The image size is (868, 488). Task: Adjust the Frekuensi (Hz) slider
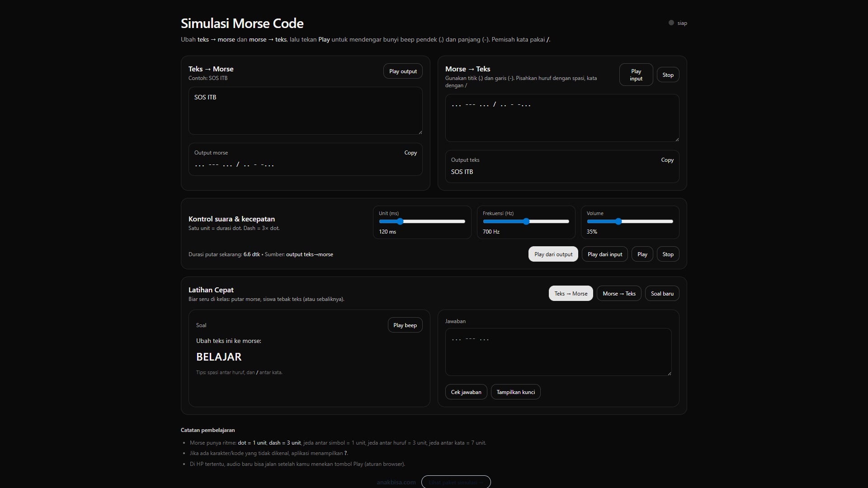(x=526, y=221)
